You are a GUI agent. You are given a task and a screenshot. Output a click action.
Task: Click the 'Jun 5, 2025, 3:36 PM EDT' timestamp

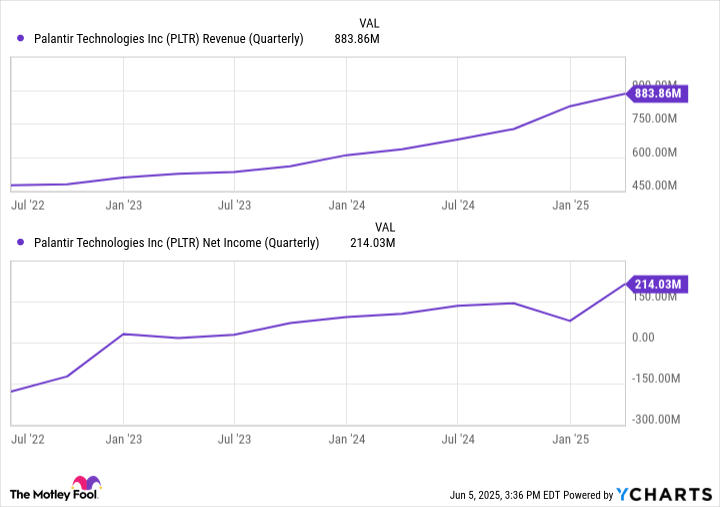(x=505, y=495)
